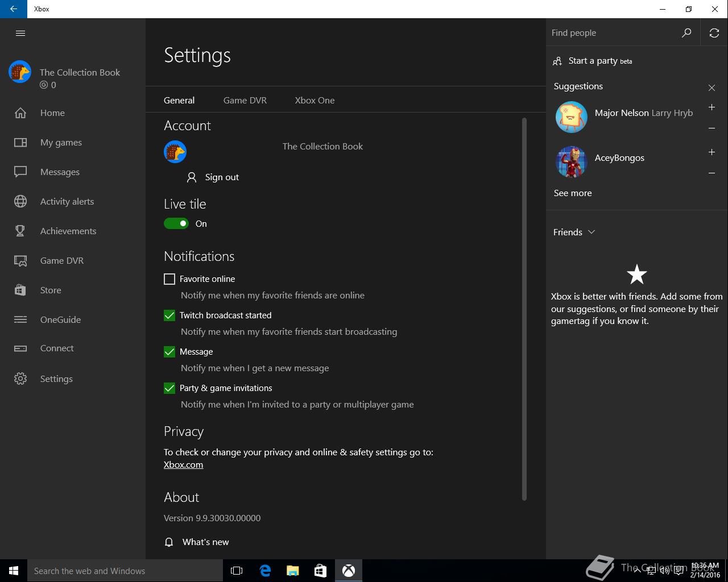Screen dimensions: 728x582
Task: Enable Favorite online notifications checkbox
Action: coord(169,279)
